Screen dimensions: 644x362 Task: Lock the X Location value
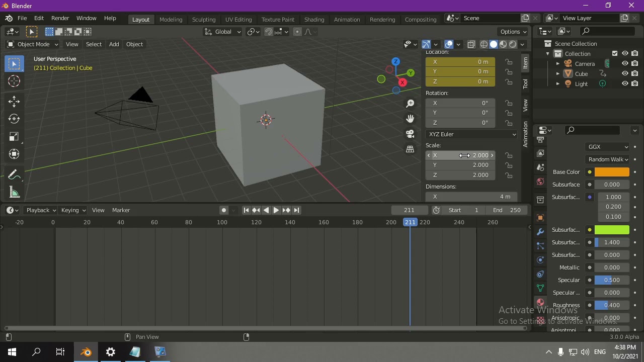[509, 62]
